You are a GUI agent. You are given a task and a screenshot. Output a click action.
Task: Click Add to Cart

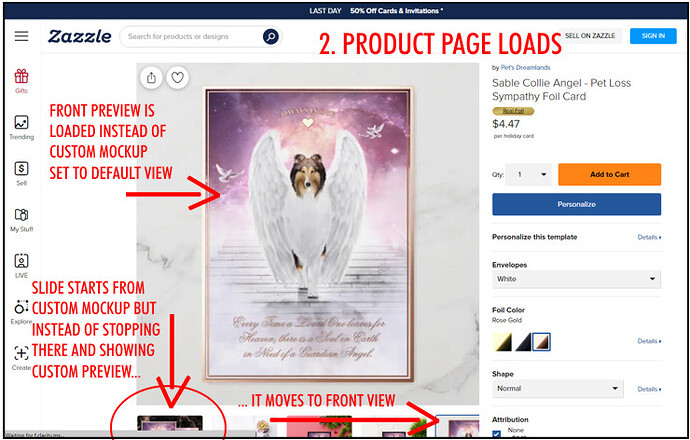(609, 174)
